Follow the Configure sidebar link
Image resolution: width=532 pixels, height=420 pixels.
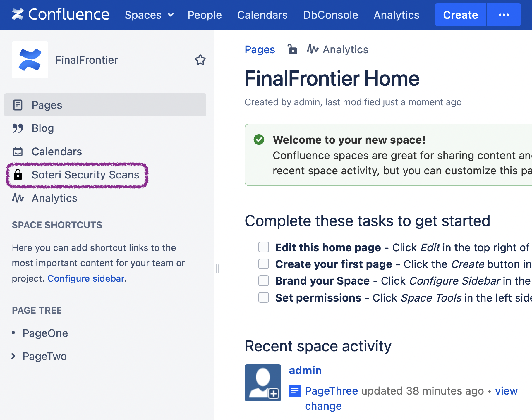tap(86, 278)
